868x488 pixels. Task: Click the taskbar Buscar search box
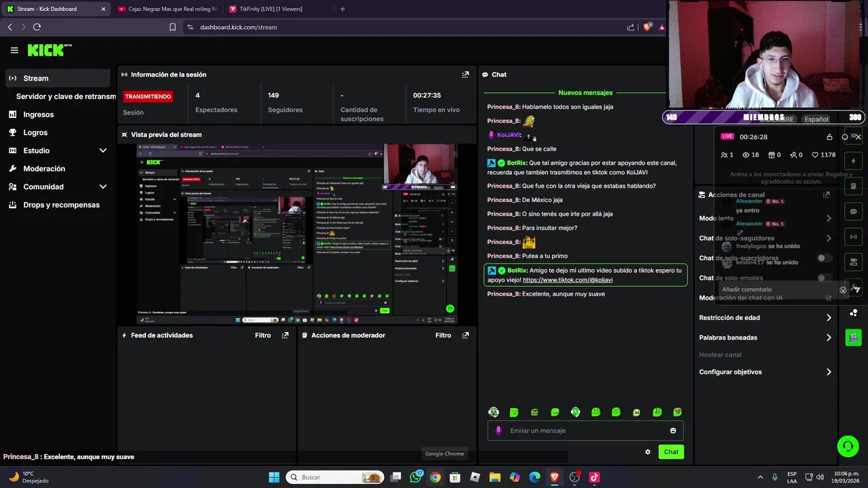point(334,477)
